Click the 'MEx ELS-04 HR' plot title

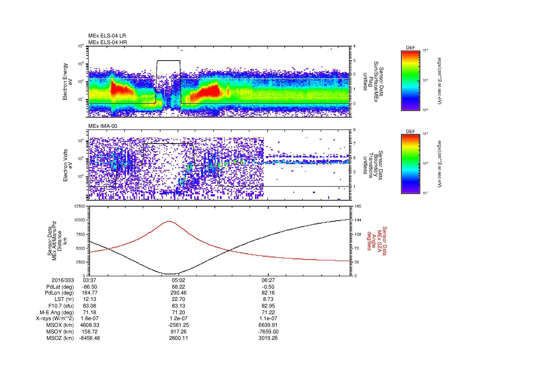point(107,42)
